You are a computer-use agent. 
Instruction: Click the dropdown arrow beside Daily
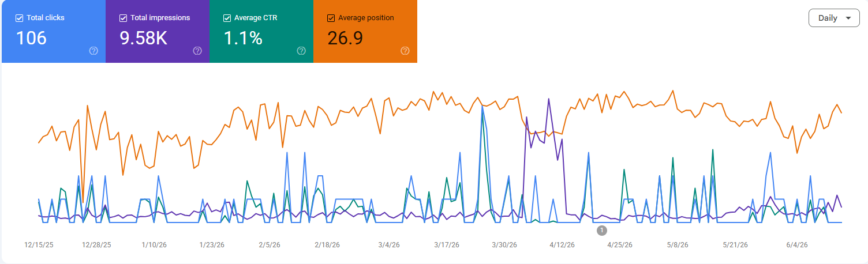click(x=848, y=18)
